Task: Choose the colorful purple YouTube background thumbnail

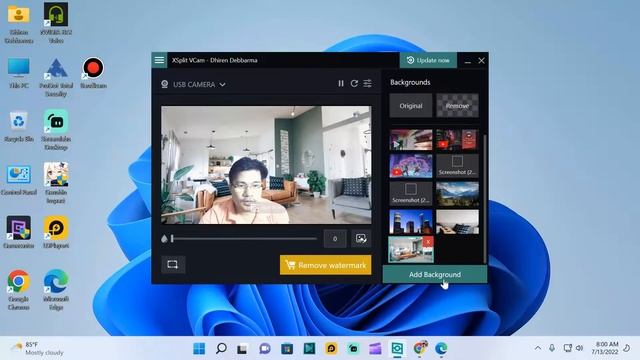Action: (411, 166)
